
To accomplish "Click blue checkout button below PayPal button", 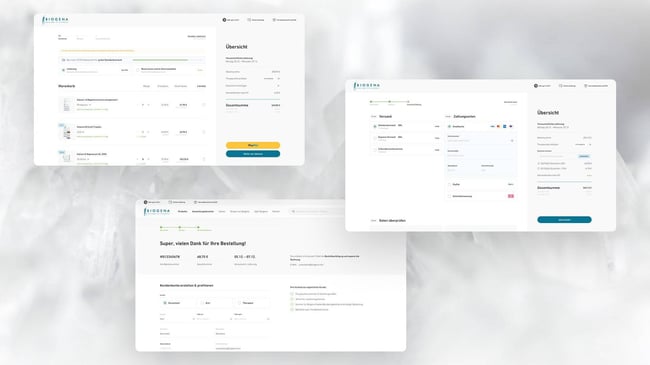I will [253, 154].
